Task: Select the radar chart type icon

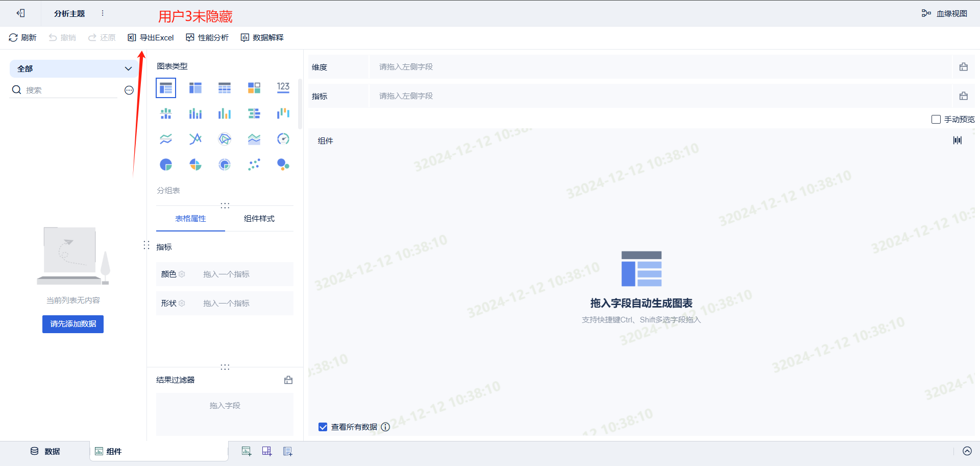Action: 225,139
